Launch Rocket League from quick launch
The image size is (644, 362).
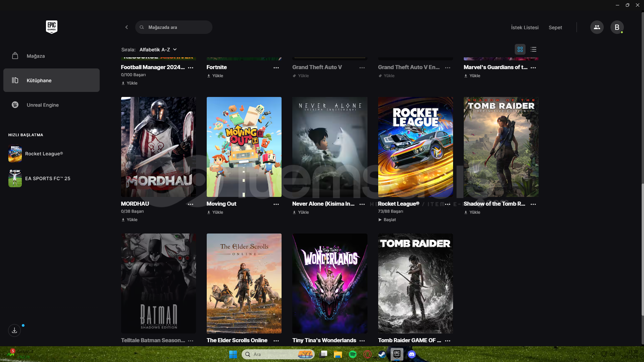[36, 154]
